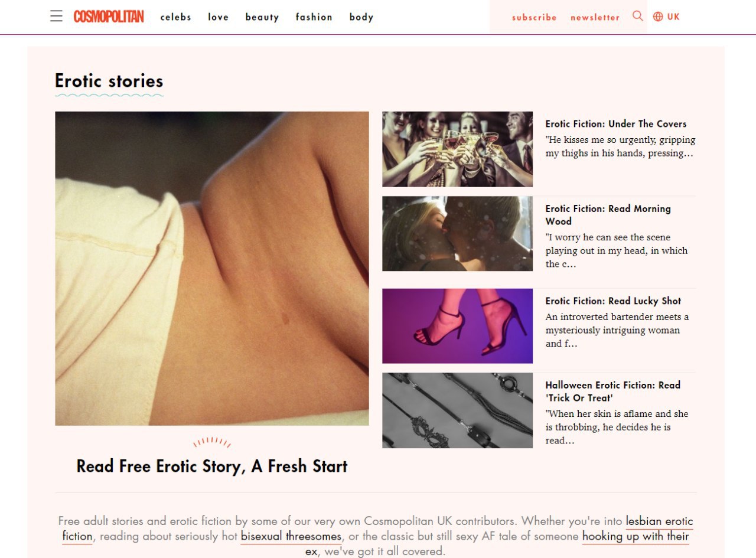The height and width of the screenshot is (558, 756).
Task: Open Halloween Erotic Fiction Trick Or Treat title
Action: 613,391
